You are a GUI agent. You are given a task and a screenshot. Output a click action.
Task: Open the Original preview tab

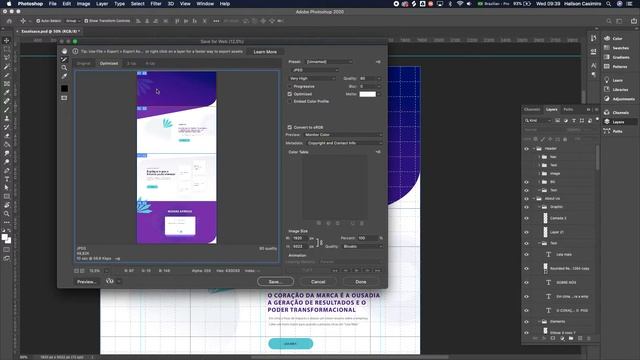click(x=84, y=63)
